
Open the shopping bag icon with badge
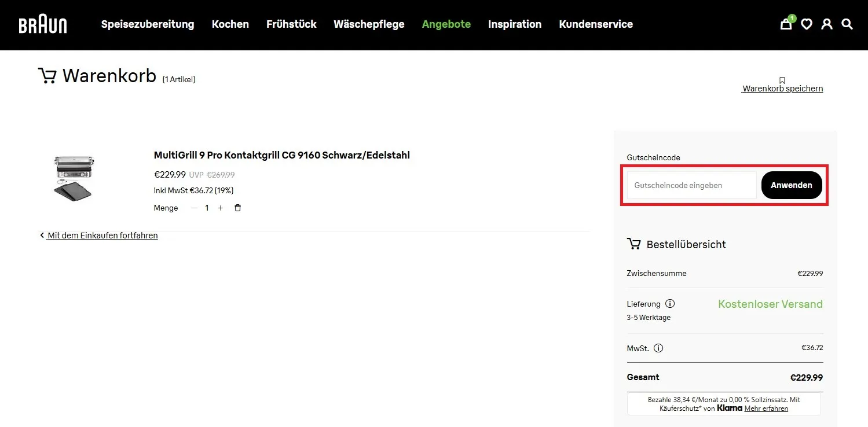[786, 24]
